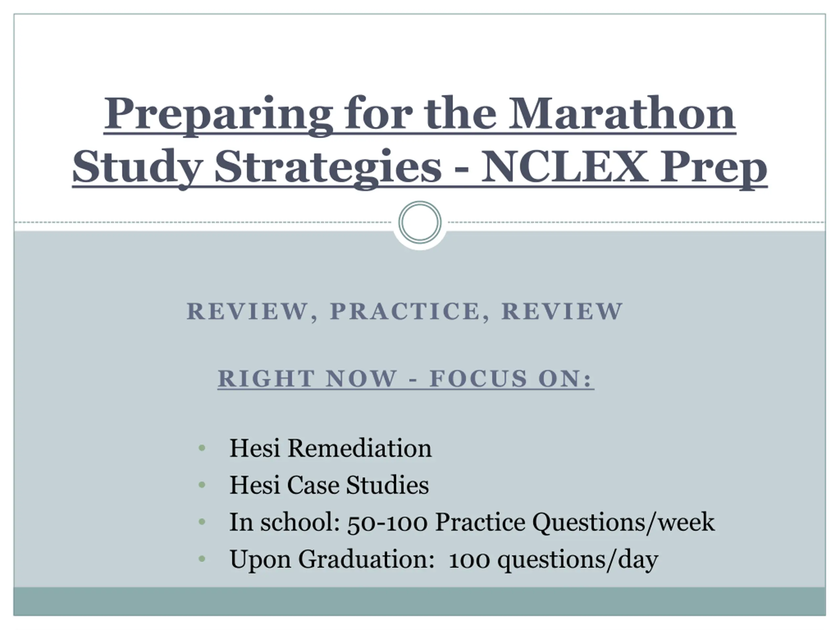Click the bullet dot beside 'In school'
Viewport: 840px width, 630px height.
click(x=202, y=522)
